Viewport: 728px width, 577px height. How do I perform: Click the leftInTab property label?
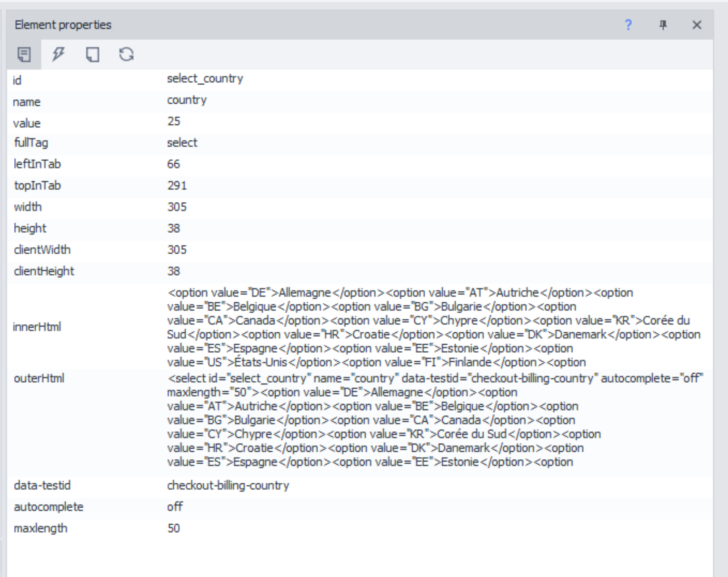[37, 164]
